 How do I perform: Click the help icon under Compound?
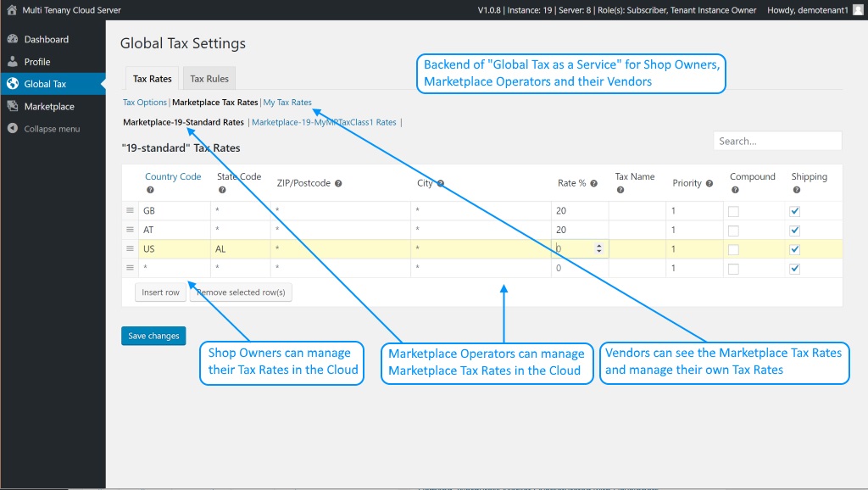tap(735, 190)
